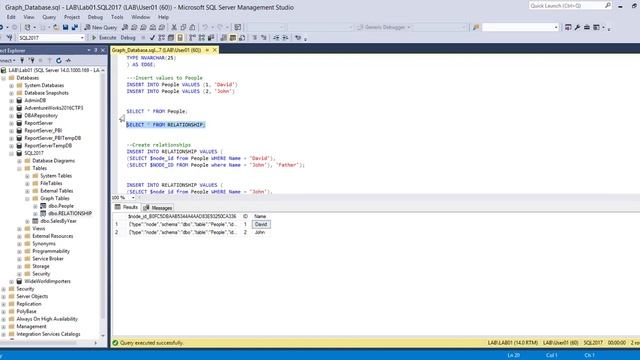Open the SQL2017 database dropdown
Image resolution: width=640 pixels, height=360 pixels.
pos(82,38)
